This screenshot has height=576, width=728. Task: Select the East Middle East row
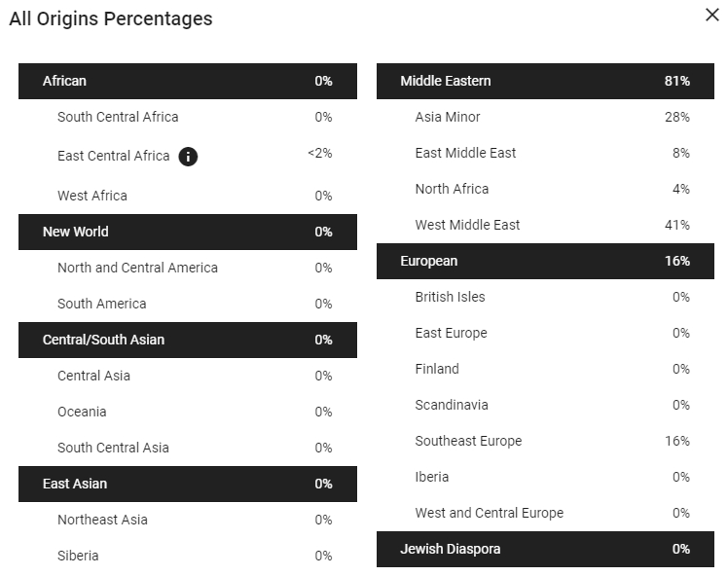(x=545, y=153)
